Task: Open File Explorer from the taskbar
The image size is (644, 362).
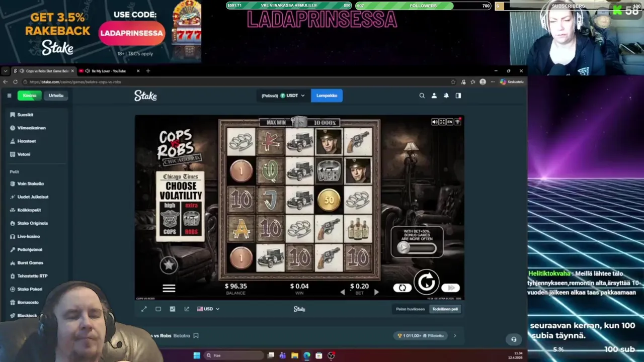Action: click(295, 355)
